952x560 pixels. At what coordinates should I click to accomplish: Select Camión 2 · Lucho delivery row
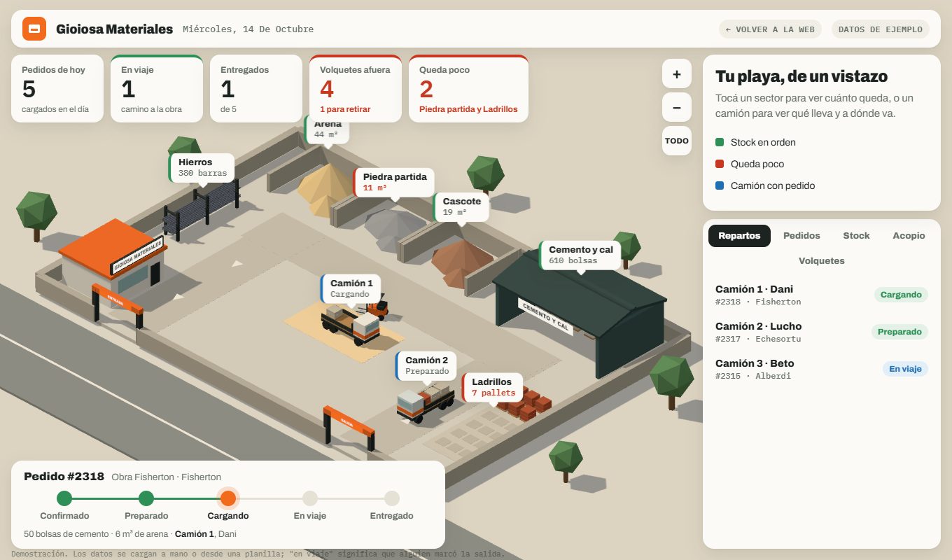click(822, 332)
